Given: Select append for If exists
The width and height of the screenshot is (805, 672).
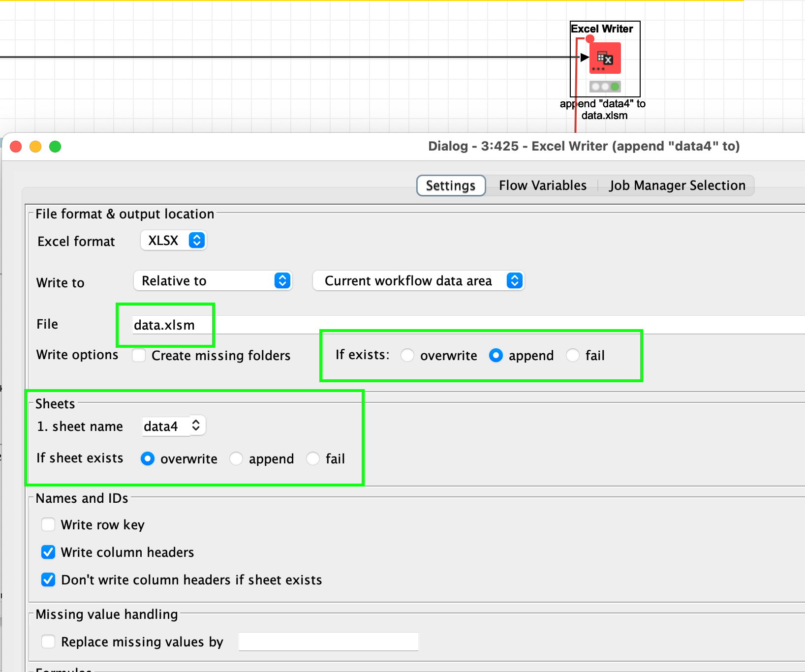Looking at the screenshot, I should point(496,355).
